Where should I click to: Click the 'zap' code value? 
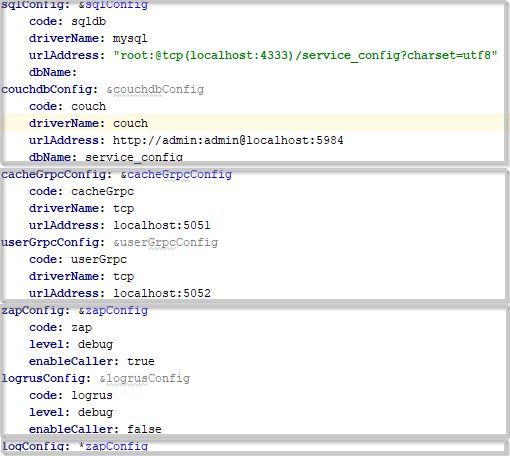pyautogui.click(x=81, y=328)
